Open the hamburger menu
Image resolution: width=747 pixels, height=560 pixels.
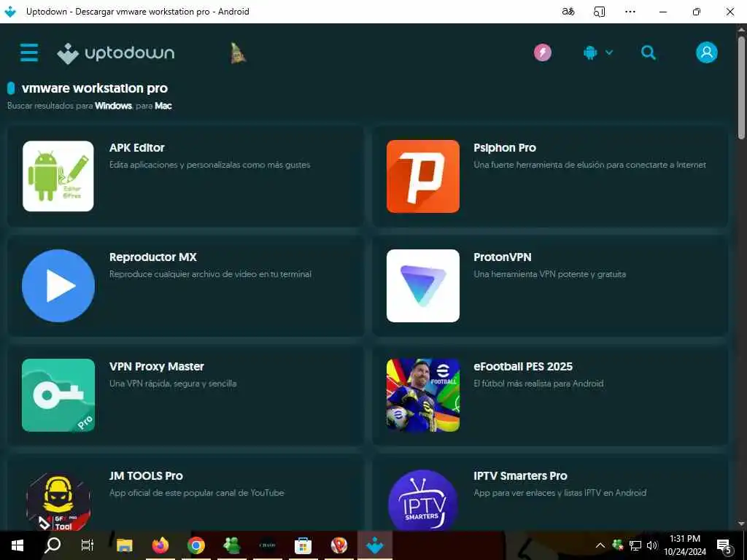coord(29,52)
